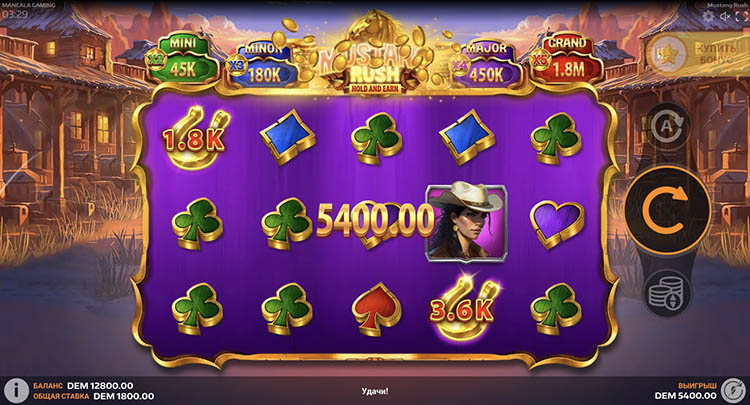Toggle turbo spin at bottom right
Viewport: 750px width, 405px height.
click(x=733, y=391)
